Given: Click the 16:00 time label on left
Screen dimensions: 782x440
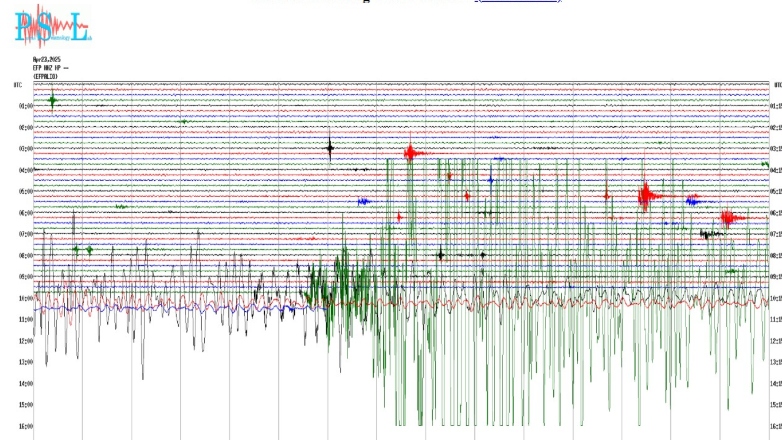Looking at the screenshot, I should [26, 426].
